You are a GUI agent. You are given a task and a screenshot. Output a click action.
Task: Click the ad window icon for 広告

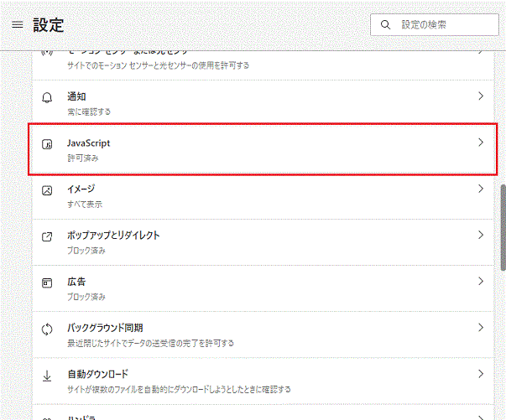tap(47, 283)
